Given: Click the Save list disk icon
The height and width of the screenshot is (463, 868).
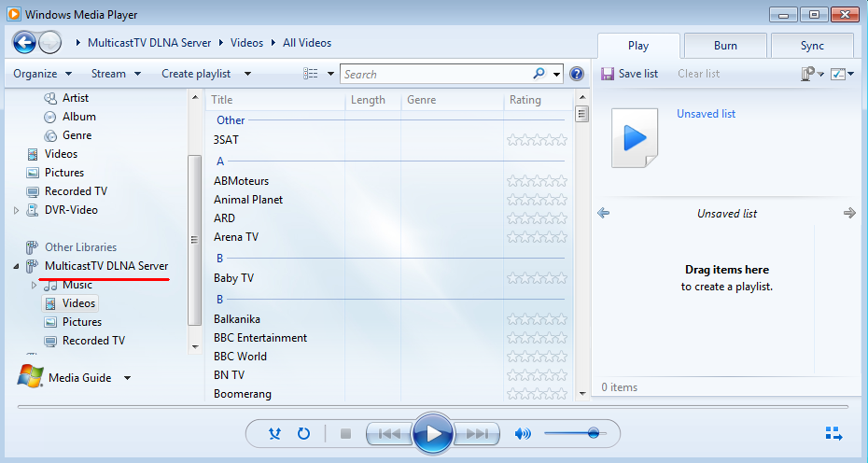Looking at the screenshot, I should 608,74.
